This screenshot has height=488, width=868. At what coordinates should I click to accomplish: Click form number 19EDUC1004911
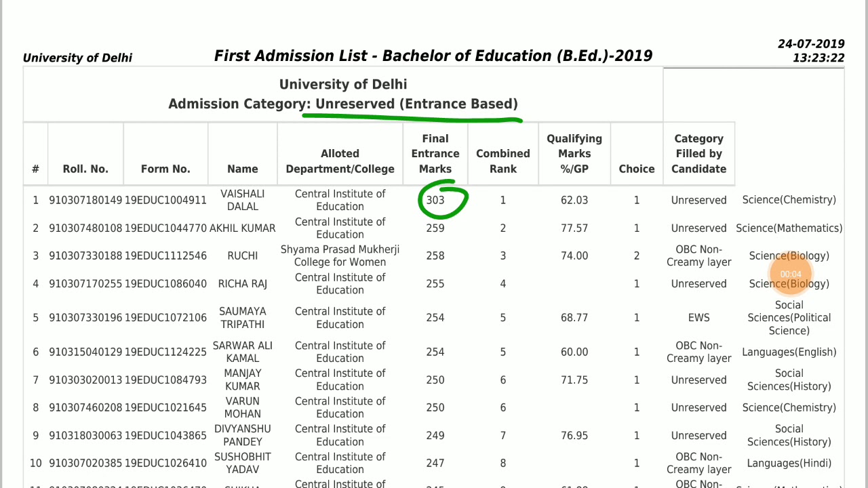(165, 201)
